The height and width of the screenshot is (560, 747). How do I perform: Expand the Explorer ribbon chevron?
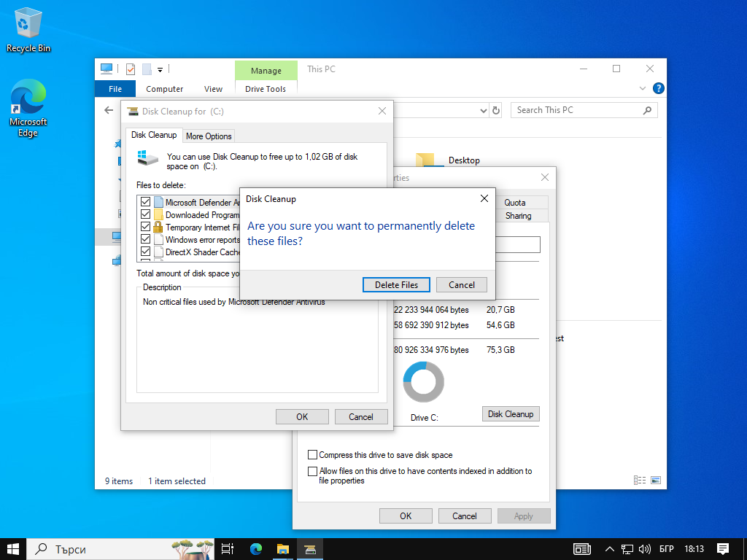pos(642,88)
